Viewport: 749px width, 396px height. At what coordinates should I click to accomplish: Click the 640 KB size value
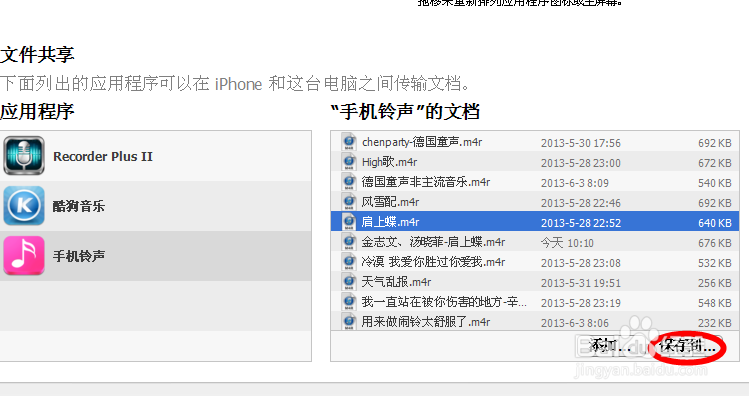(715, 223)
